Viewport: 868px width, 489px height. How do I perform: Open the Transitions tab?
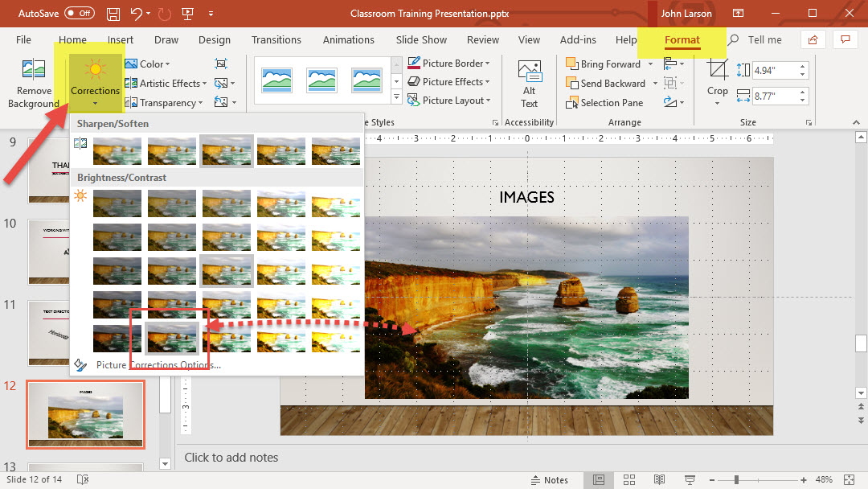pyautogui.click(x=276, y=40)
